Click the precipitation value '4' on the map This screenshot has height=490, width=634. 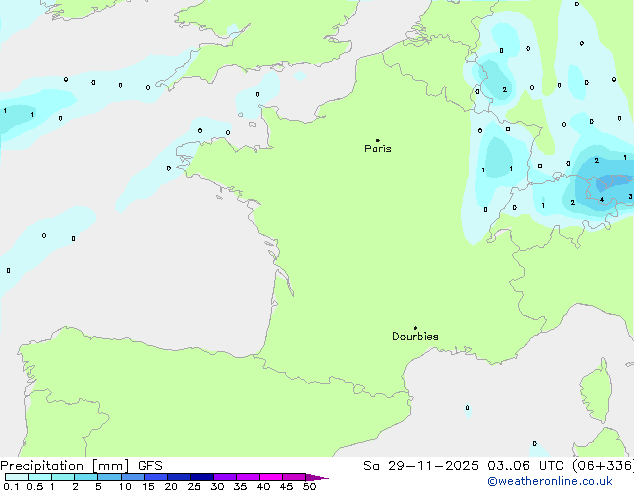coord(602,199)
